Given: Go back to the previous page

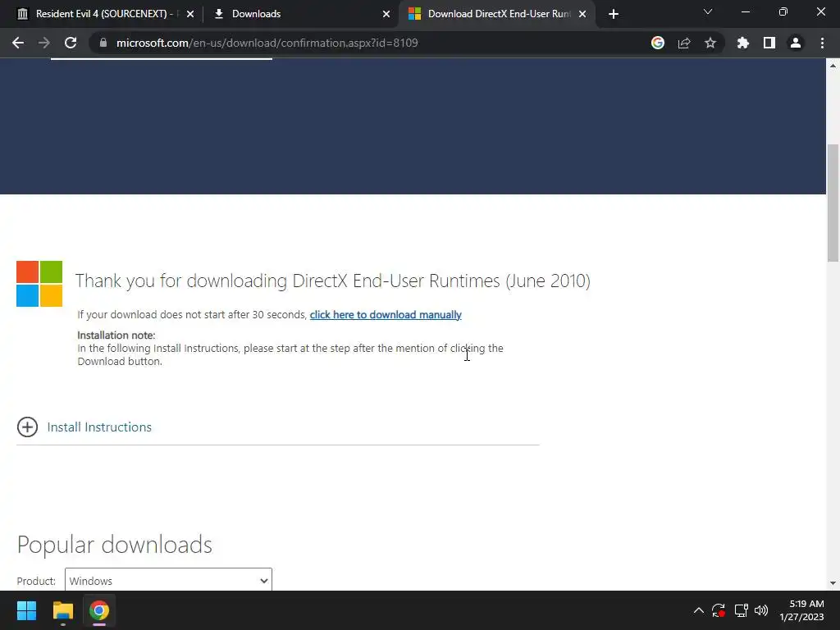Looking at the screenshot, I should click(x=18, y=43).
